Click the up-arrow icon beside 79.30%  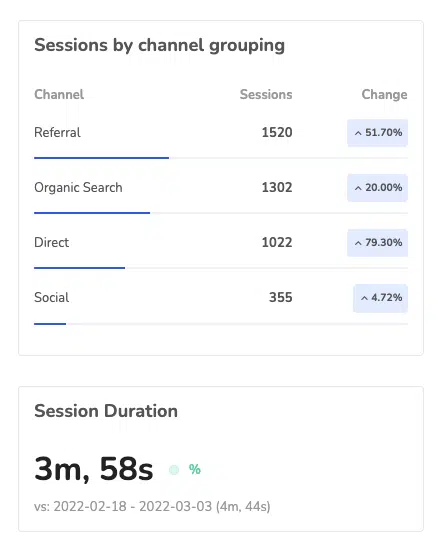pyautogui.click(x=358, y=243)
